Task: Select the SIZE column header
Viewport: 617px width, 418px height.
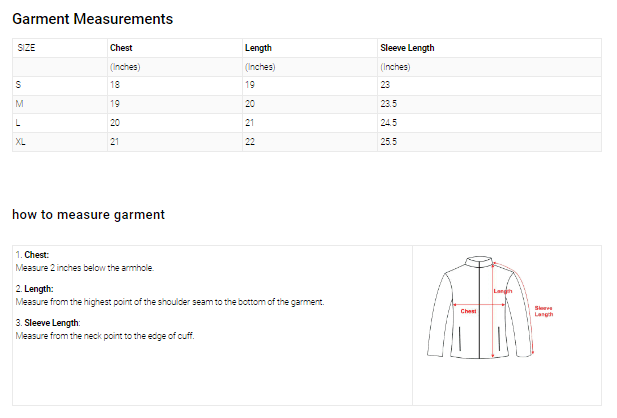Action: pos(27,48)
